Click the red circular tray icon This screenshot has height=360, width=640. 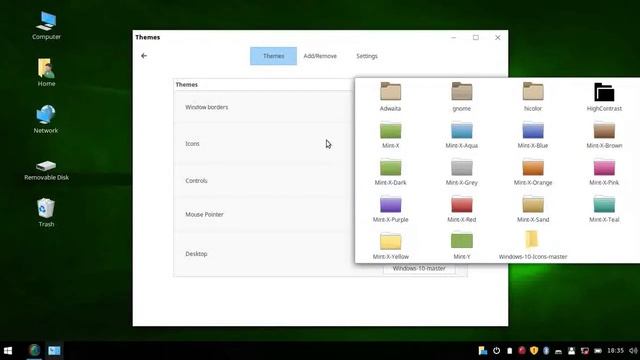coord(522,351)
